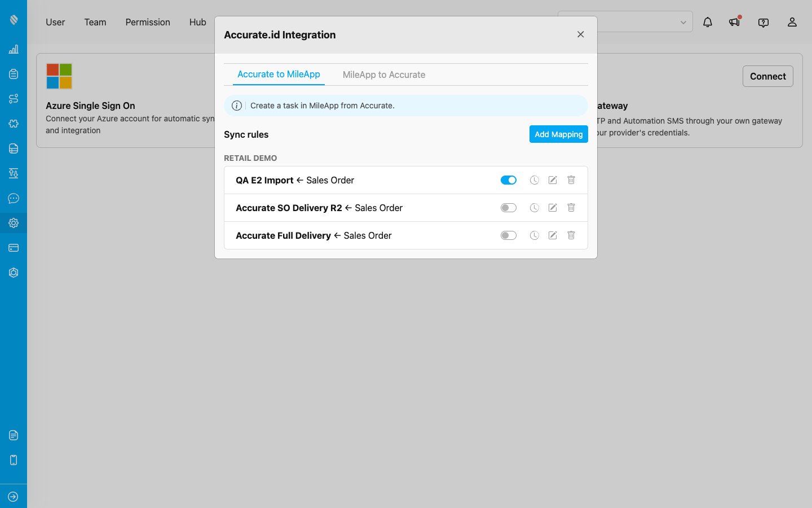
Task: Click the hexagon gear icon in the sidebar
Action: coord(14,273)
